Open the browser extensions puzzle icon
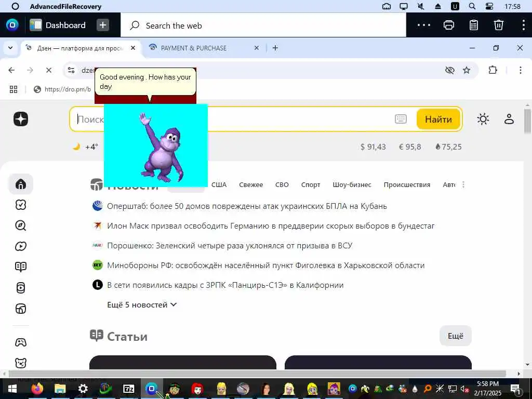532x399 pixels. click(493, 70)
